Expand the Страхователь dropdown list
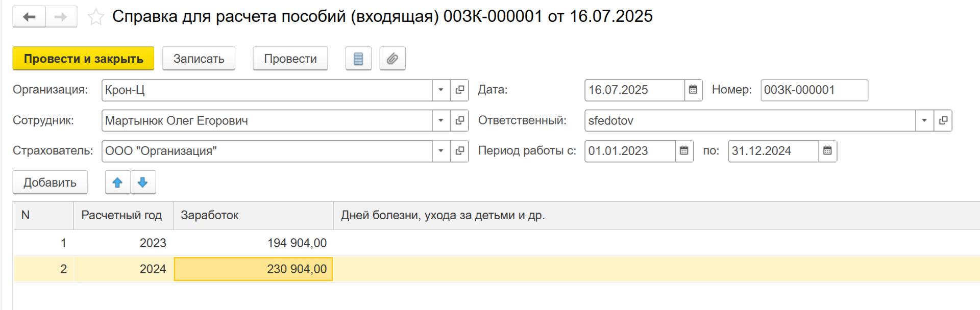The height and width of the screenshot is (310, 980). (441, 151)
